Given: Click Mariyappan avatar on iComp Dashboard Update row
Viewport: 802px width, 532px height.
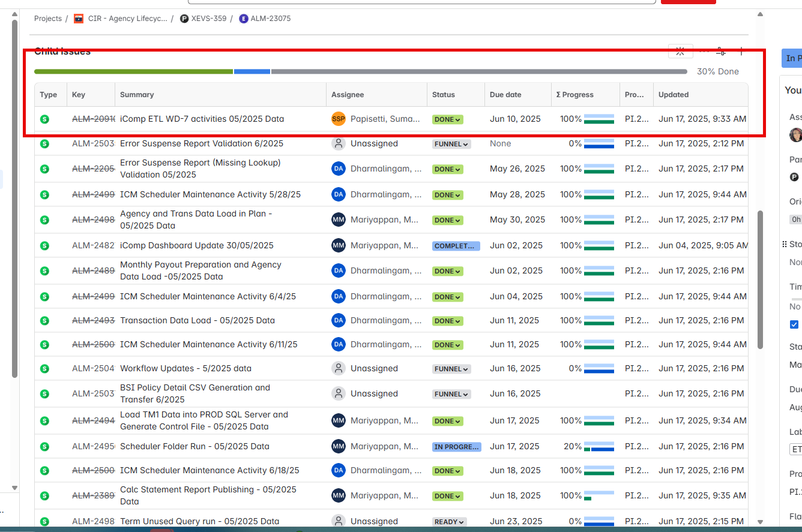Looking at the screenshot, I should [339, 245].
